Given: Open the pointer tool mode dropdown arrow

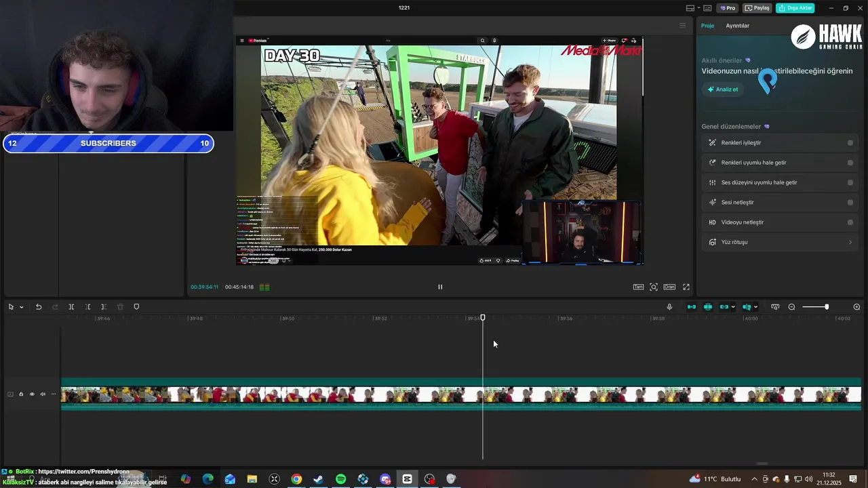Looking at the screenshot, I should pos(21,307).
